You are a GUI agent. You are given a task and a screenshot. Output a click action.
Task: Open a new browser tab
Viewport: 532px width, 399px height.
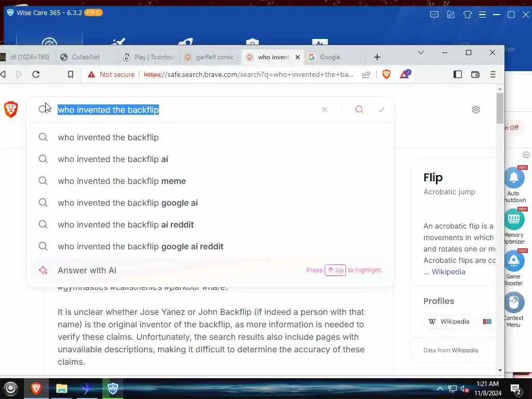tap(377, 57)
